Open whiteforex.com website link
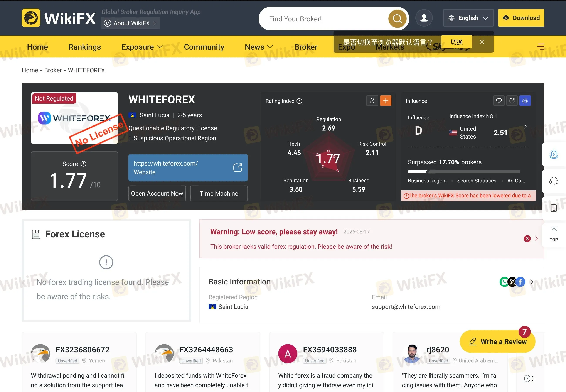Viewport: 566px width, 392px height. pyautogui.click(x=188, y=168)
